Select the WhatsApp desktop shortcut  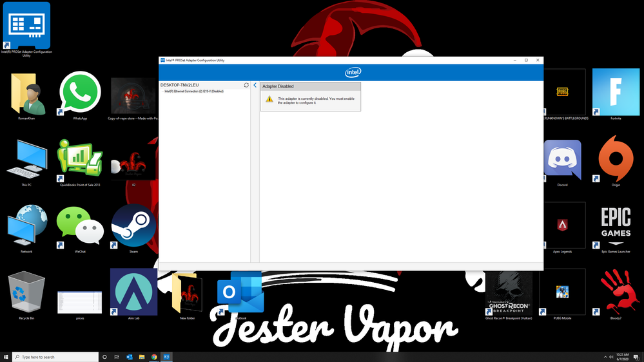[80, 95]
